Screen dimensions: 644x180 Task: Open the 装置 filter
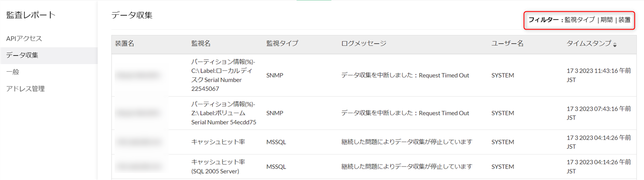624,20
